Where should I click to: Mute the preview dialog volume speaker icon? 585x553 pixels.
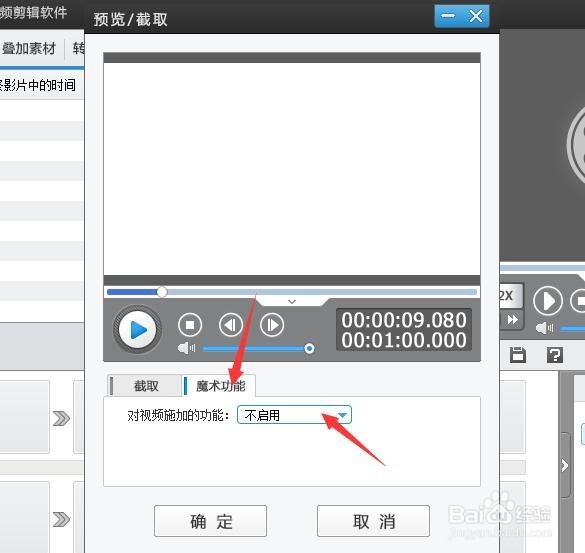tap(186, 348)
